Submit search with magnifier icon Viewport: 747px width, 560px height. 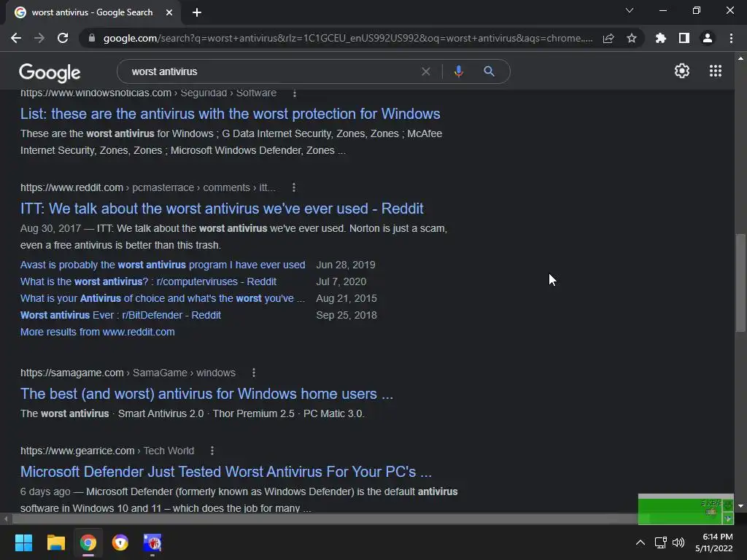489,71
